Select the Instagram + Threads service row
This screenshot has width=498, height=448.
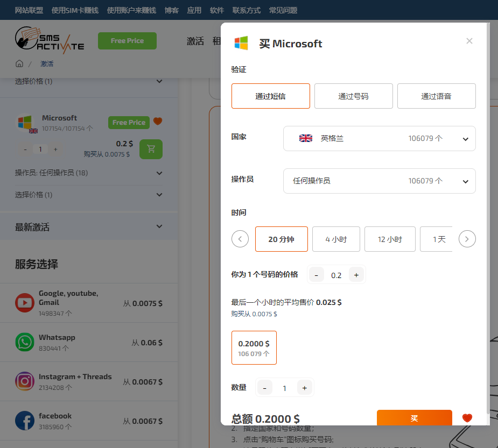pyautogui.click(x=89, y=381)
